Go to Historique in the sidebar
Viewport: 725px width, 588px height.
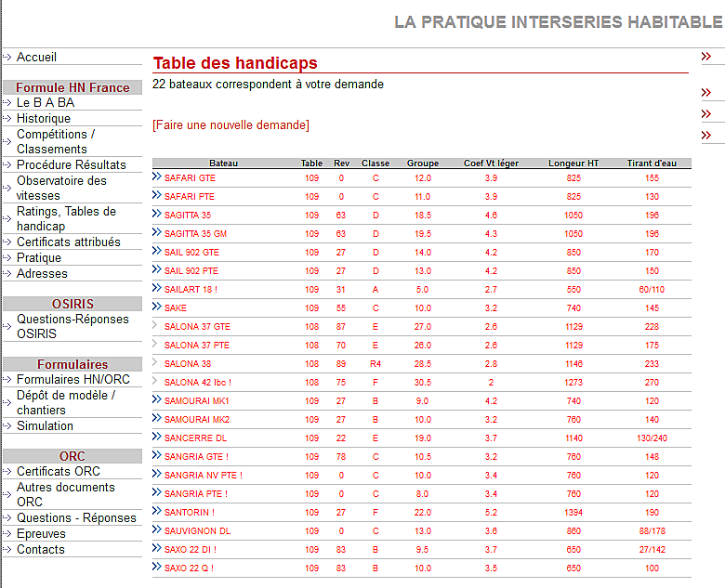click(x=43, y=119)
